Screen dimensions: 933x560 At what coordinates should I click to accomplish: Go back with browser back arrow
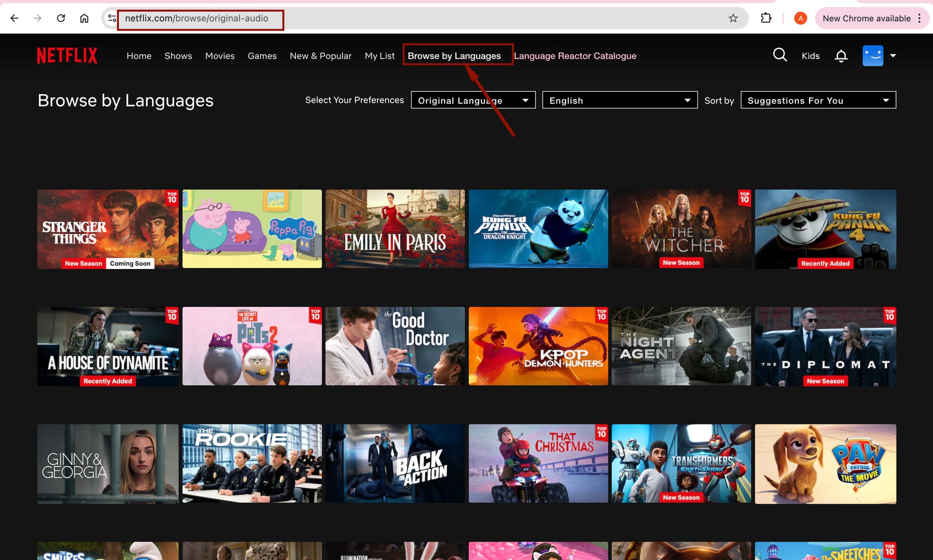coord(15,18)
